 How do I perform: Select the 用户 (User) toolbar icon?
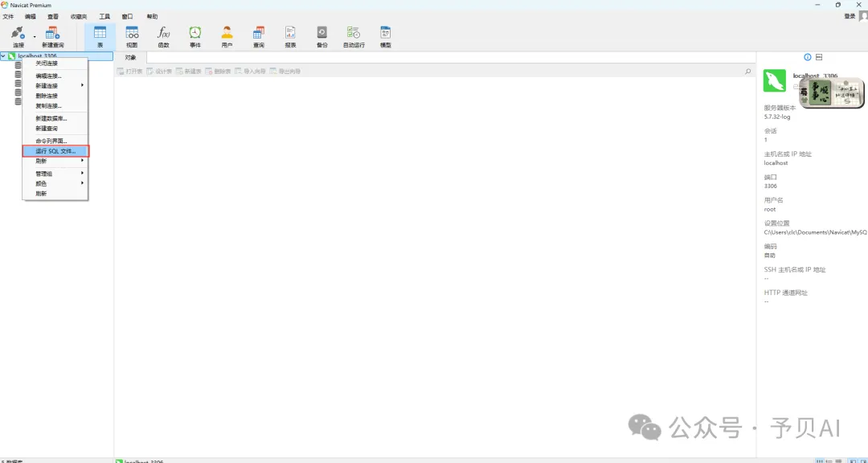(227, 36)
